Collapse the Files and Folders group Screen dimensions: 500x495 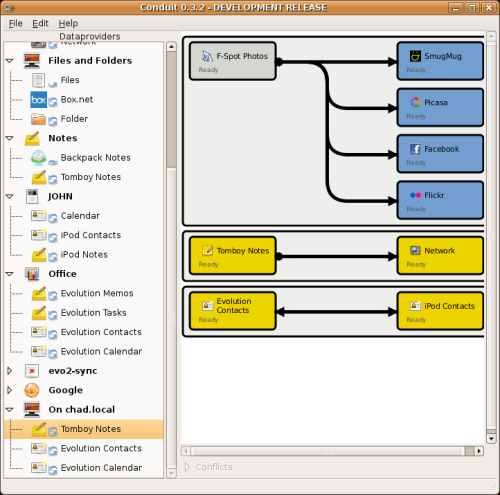click(10, 61)
